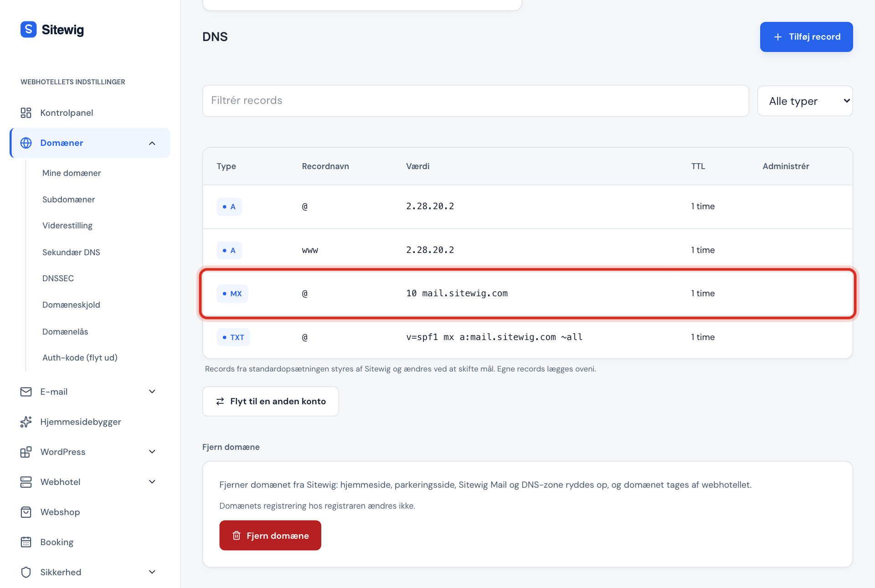875x588 pixels.
Task: Open Hjemmesidebygger
Action: [x=81, y=422]
